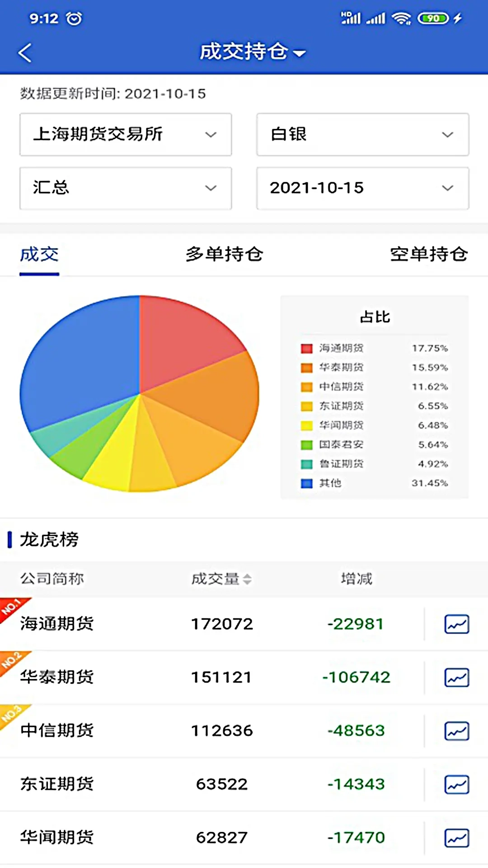The height and width of the screenshot is (868, 488).
Task: Click the 公司简称 column header
Action: pyautogui.click(x=52, y=579)
